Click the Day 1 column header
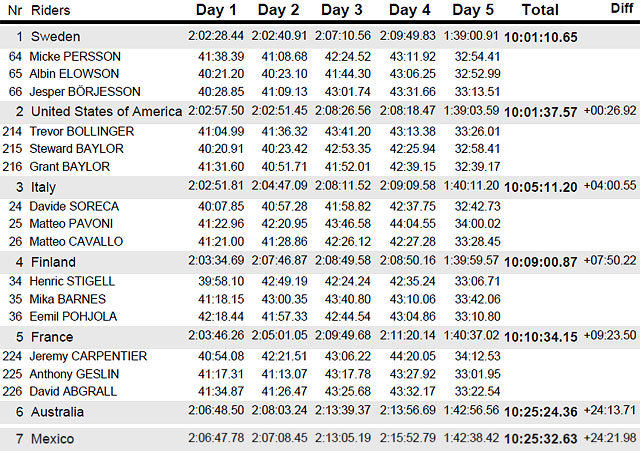 216,10
